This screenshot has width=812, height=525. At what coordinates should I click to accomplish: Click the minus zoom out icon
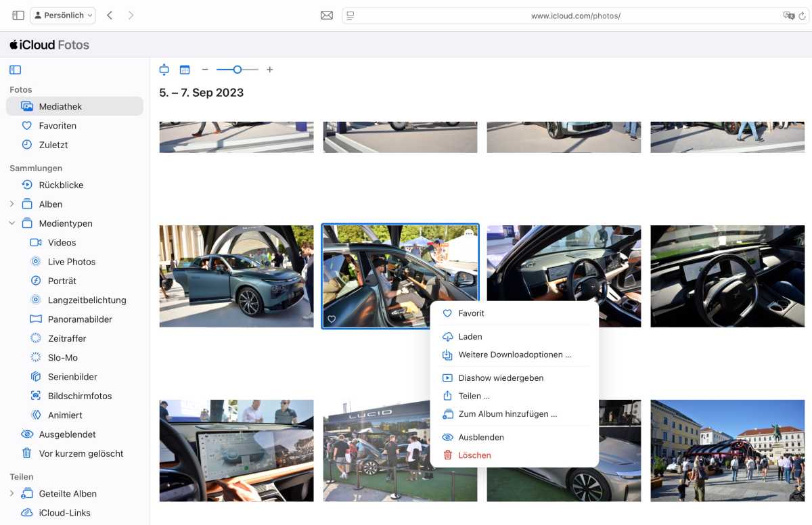point(205,70)
